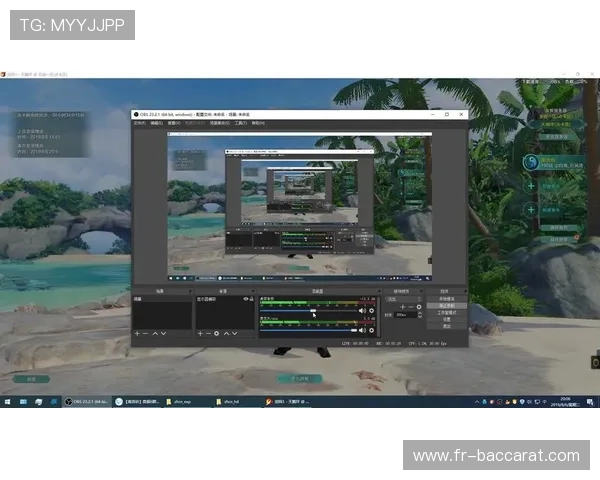600x480 pixels.
Task: Open the File menu in OBS
Action: pos(139,123)
